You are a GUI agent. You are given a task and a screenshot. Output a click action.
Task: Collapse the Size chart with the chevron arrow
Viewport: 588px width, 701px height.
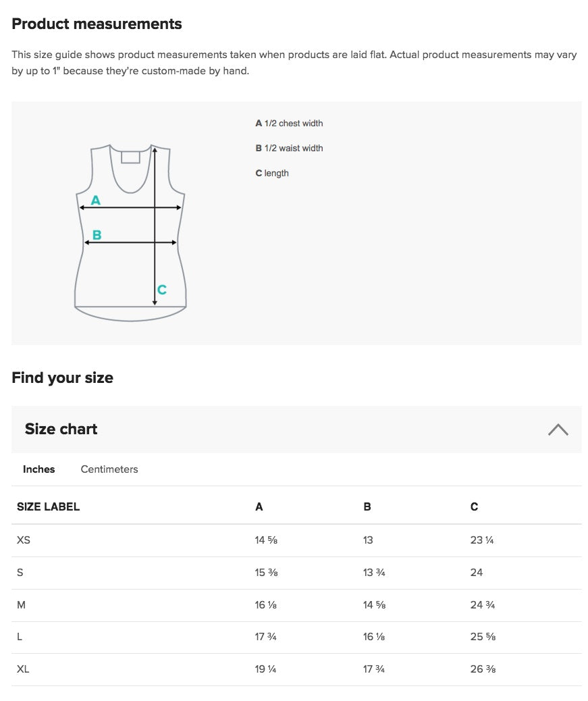558,430
